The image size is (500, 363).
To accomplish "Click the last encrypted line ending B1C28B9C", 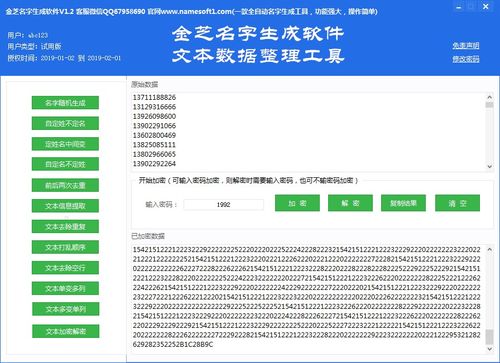I will pos(173,344).
